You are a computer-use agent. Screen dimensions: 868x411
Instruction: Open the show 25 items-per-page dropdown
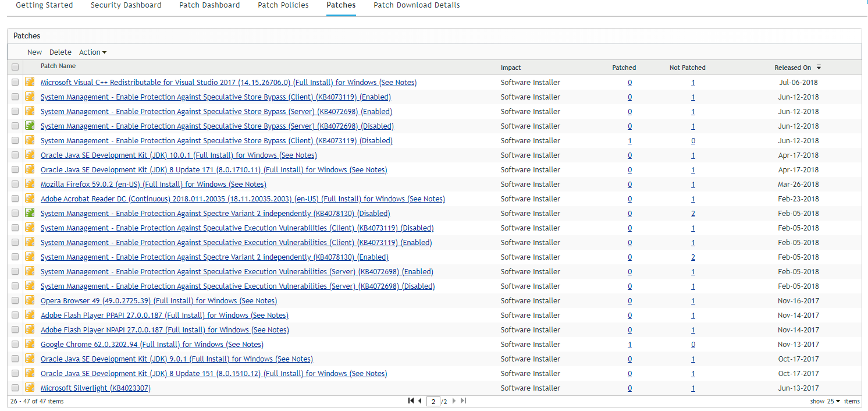(834, 401)
